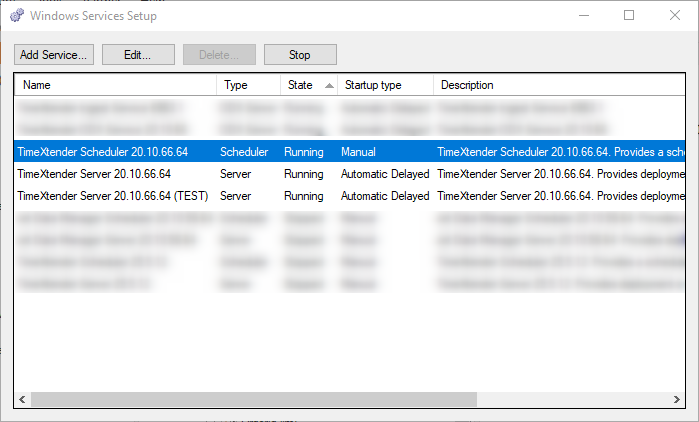Screen dimensions: 699x422
Task: Click description of TimeXtender Scheduler row
Action: pos(561,152)
